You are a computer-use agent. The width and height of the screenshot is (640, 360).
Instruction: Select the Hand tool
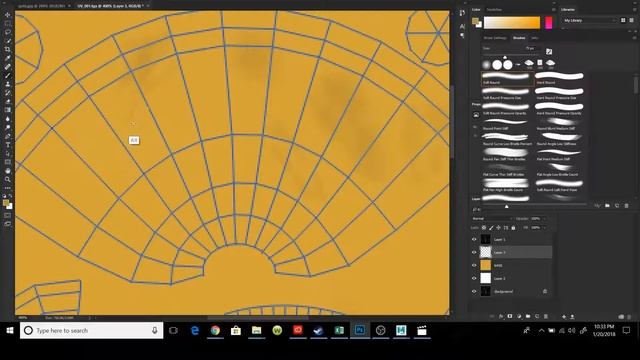pos(7,171)
